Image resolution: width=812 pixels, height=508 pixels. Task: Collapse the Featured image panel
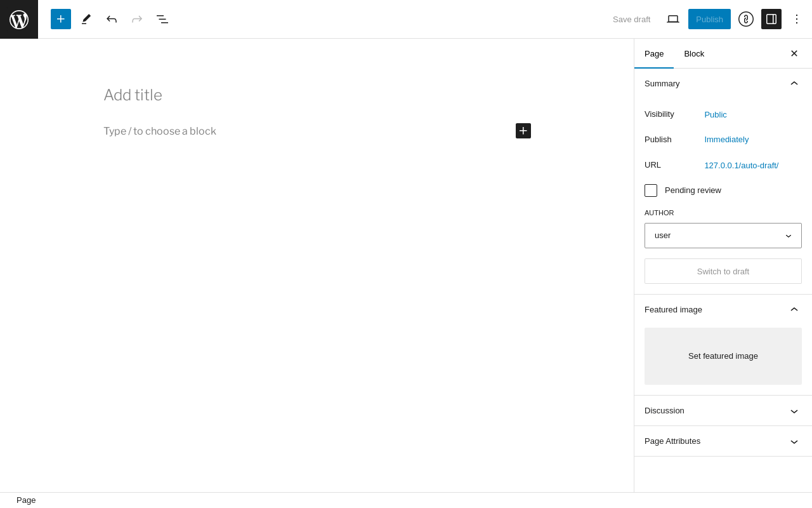(723, 310)
